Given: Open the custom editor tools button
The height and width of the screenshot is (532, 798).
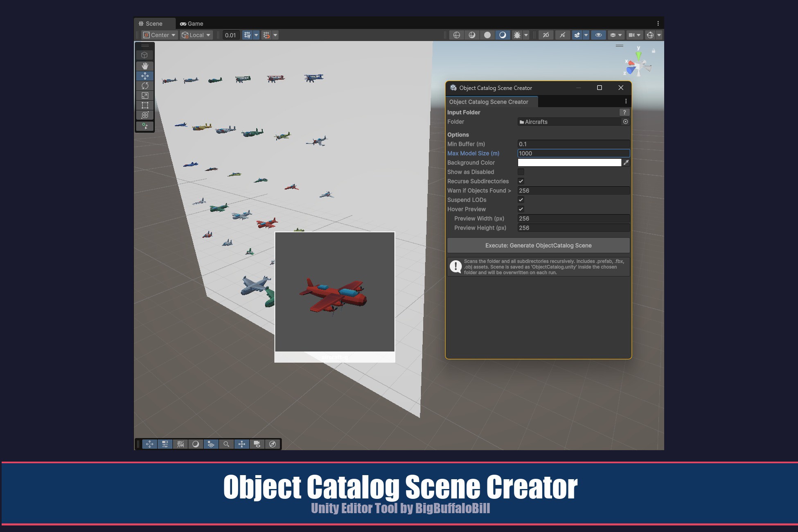Looking at the screenshot, I should tap(144, 126).
